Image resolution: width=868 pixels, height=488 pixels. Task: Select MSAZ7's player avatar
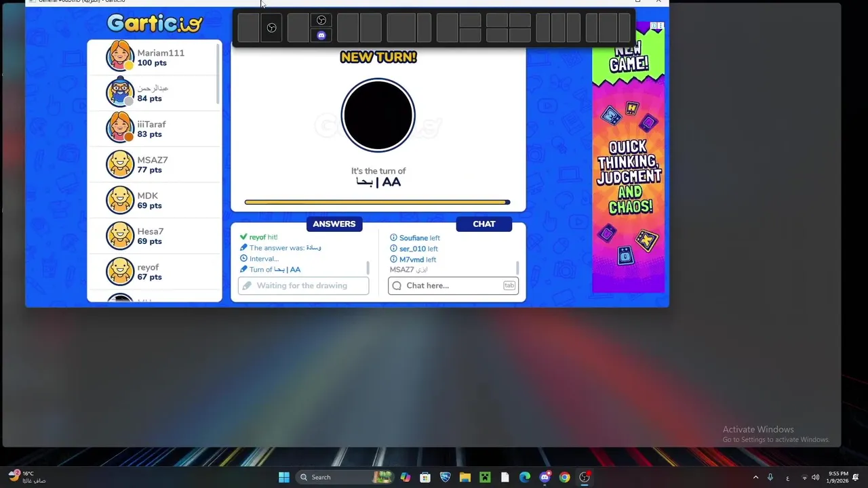pos(120,163)
